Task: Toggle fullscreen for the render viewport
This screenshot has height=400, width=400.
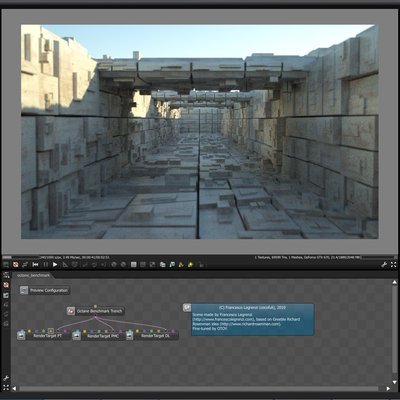Action: tap(393, 265)
